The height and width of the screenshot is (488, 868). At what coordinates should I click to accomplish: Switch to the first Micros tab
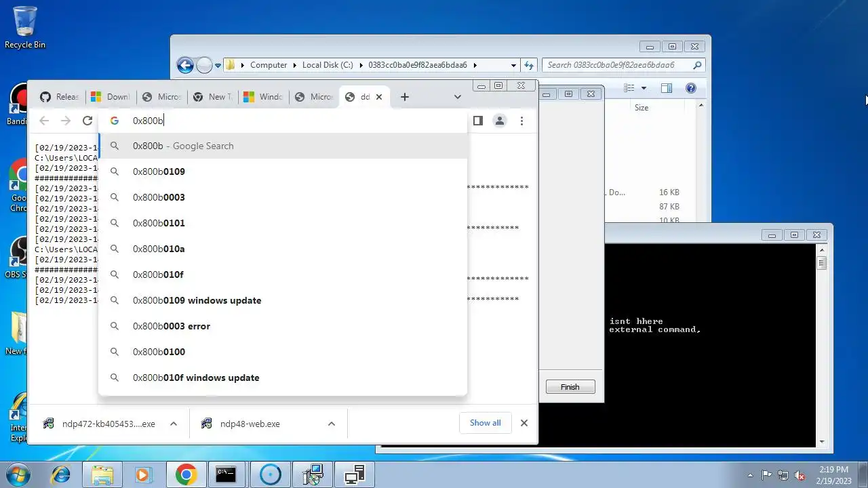[x=161, y=97]
